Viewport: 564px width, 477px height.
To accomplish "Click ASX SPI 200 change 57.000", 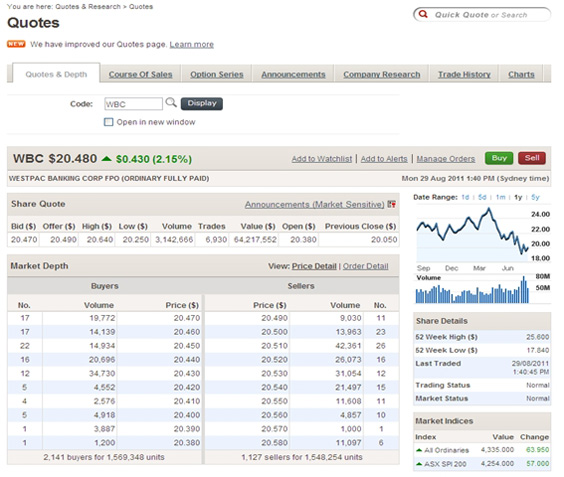I will click(538, 464).
